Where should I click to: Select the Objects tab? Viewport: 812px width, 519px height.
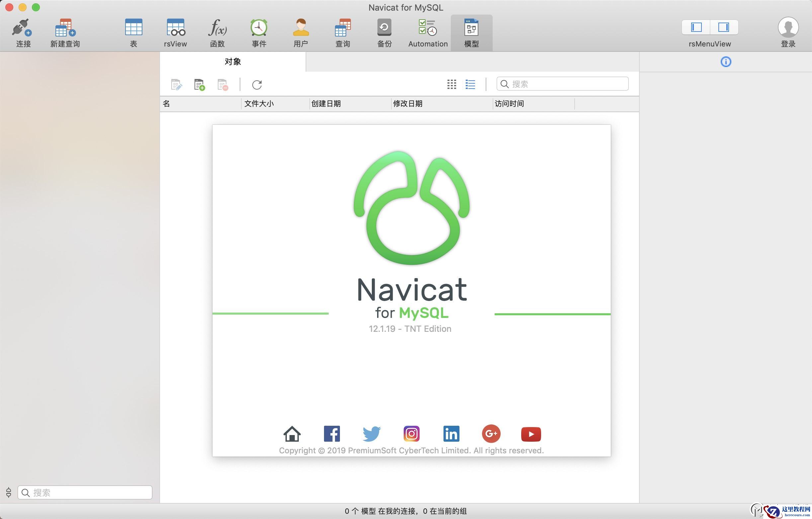[x=233, y=62]
